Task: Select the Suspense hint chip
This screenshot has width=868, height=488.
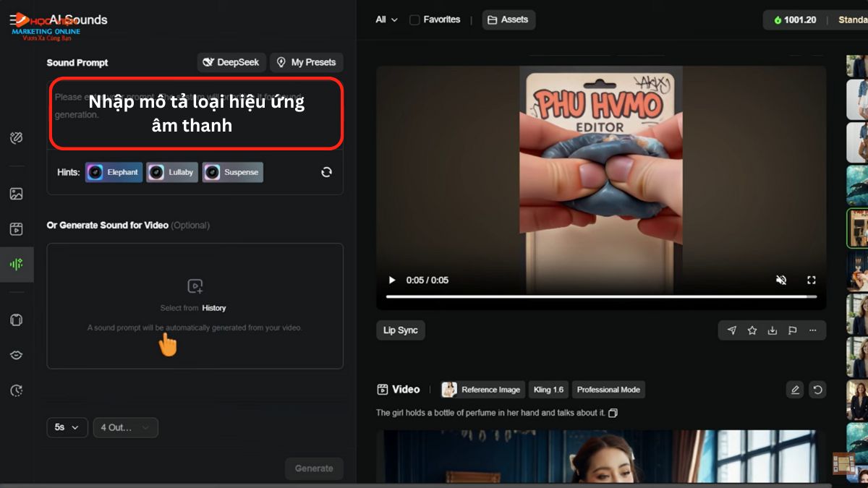Action: [233, 172]
